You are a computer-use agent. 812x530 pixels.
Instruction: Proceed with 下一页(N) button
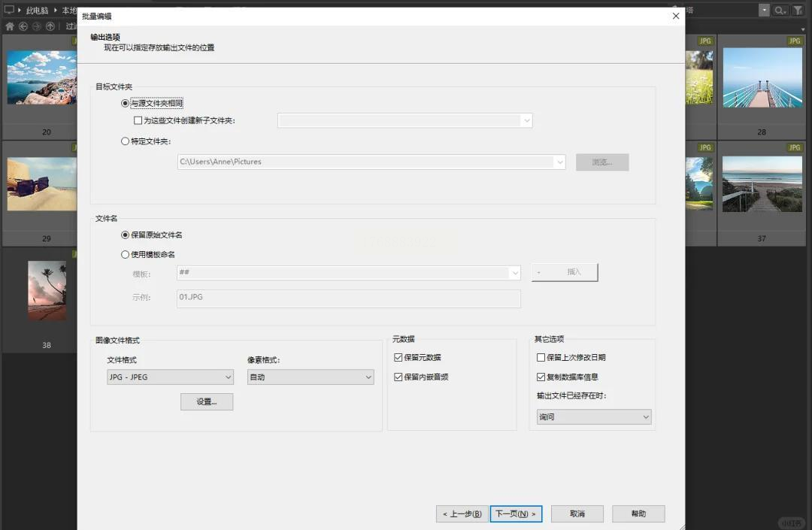[x=516, y=514]
